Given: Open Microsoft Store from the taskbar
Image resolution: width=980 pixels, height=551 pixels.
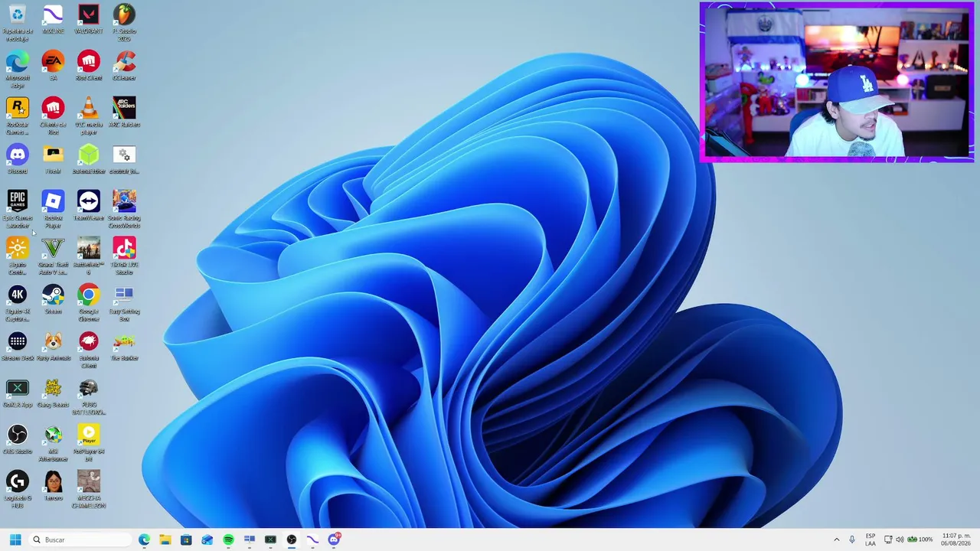Looking at the screenshot, I should click(x=186, y=540).
